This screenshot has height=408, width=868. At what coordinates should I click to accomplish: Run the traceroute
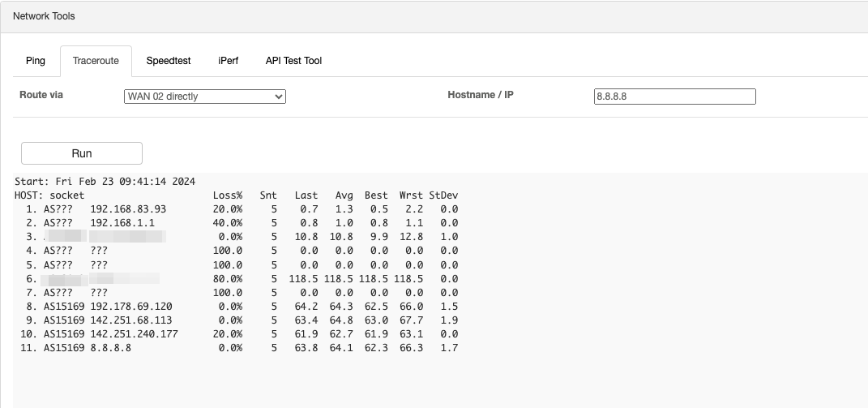tap(82, 153)
